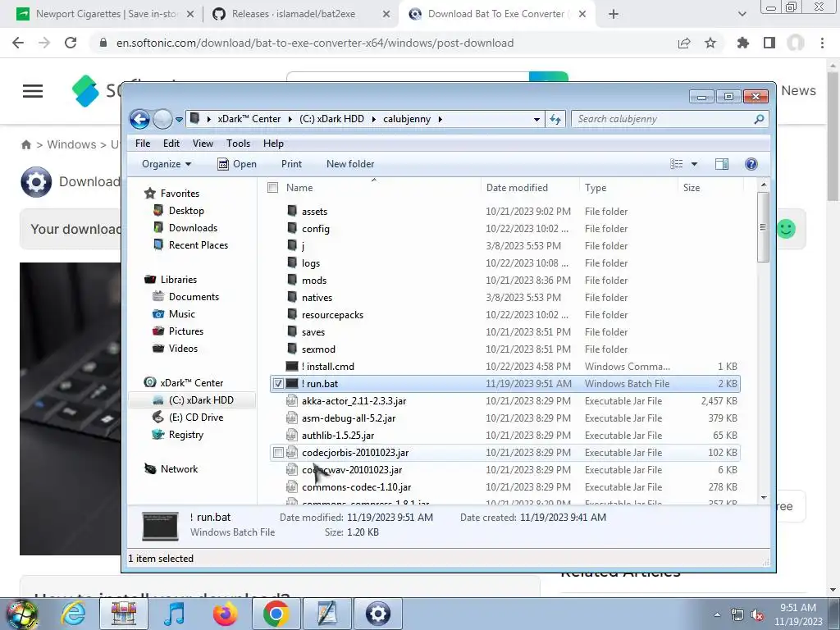Uncheck the ! run.bat checkbox
The image size is (840, 630).
click(x=278, y=384)
